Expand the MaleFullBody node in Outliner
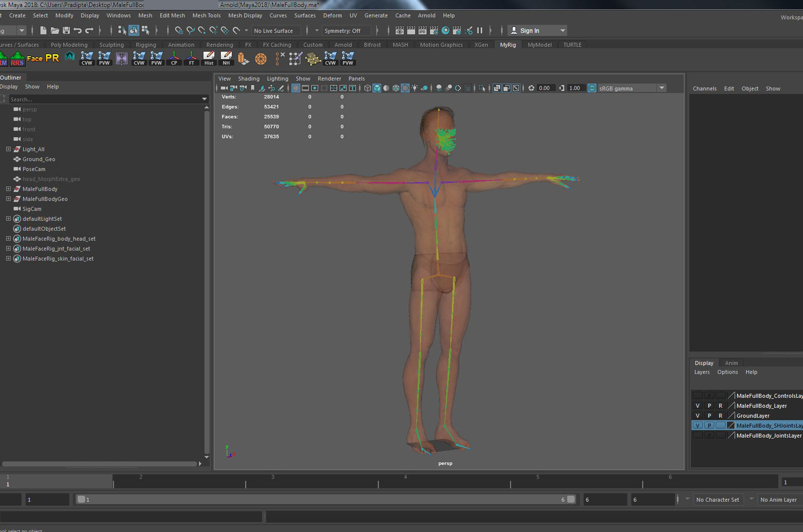The image size is (803, 532). [x=8, y=189]
